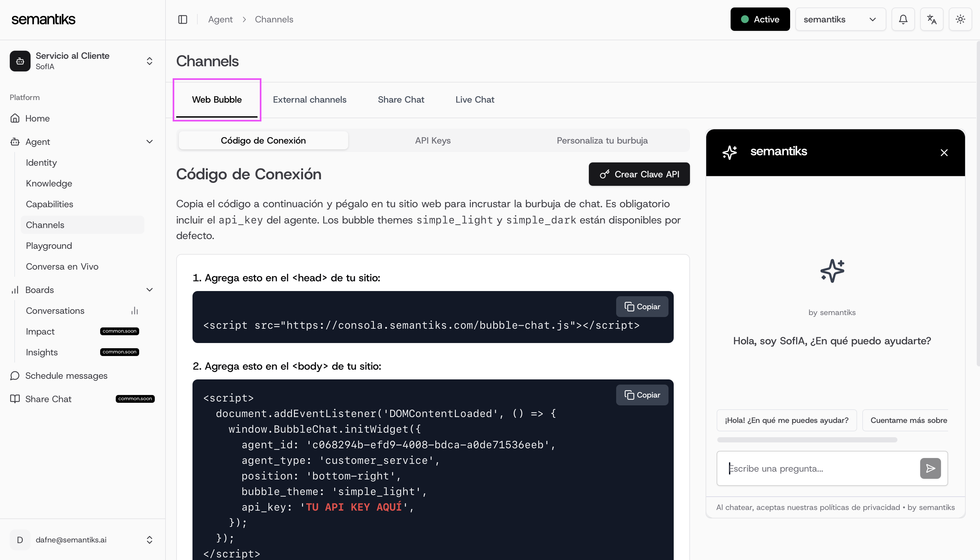Click the sun theme icon
This screenshot has width=980, height=560.
pos(960,19)
